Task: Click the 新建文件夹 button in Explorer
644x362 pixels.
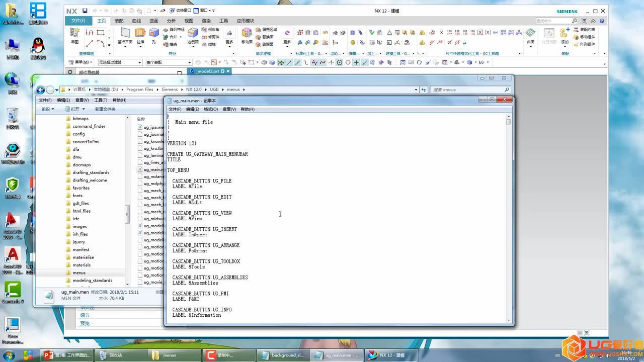Action: coord(105,109)
